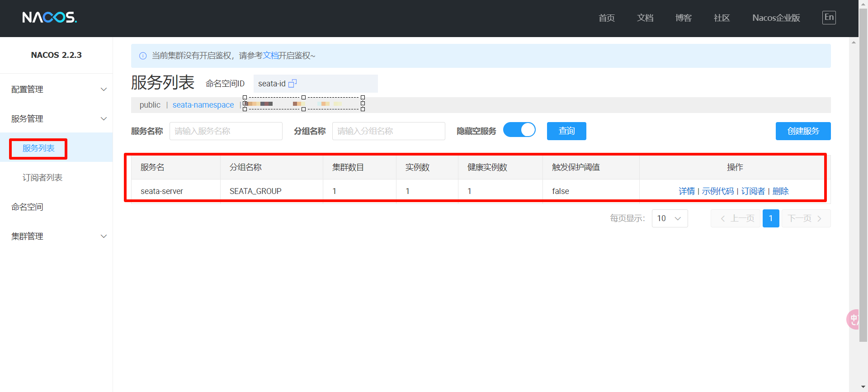Open 博客 in top navigation

684,18
